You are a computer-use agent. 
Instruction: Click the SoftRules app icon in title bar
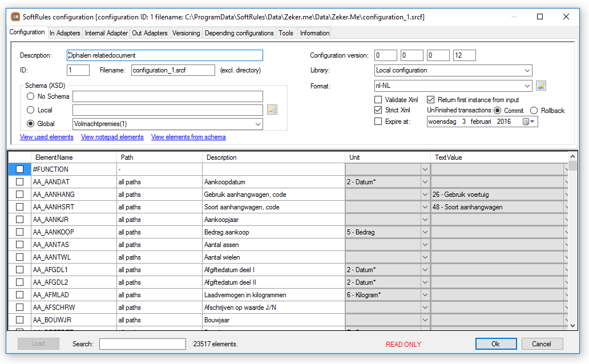coord(15,17)
